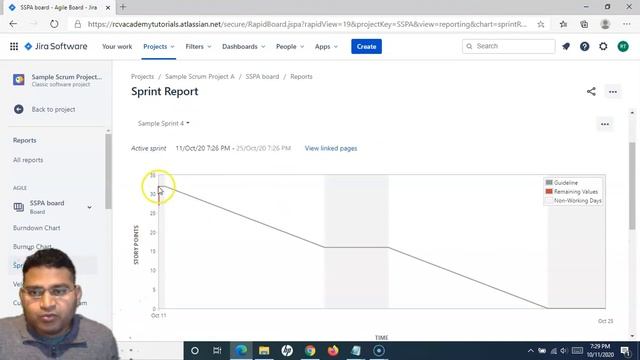Reload the page with refresh icon
640x360 pixels.
(54, 24)
